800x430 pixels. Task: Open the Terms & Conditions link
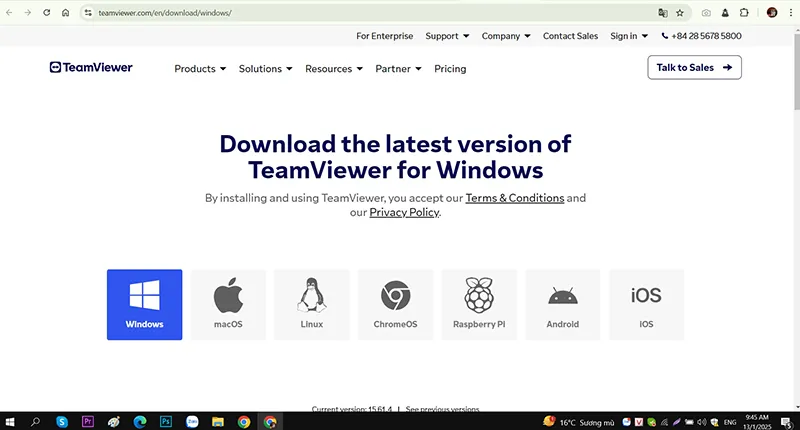click(515, 198)
